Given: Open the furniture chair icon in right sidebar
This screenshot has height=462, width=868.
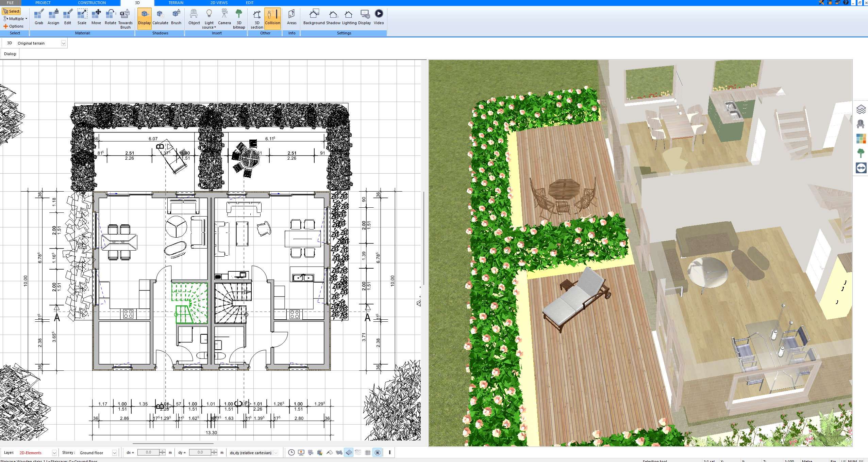Looking at the screenshot, I should point(861,124).
